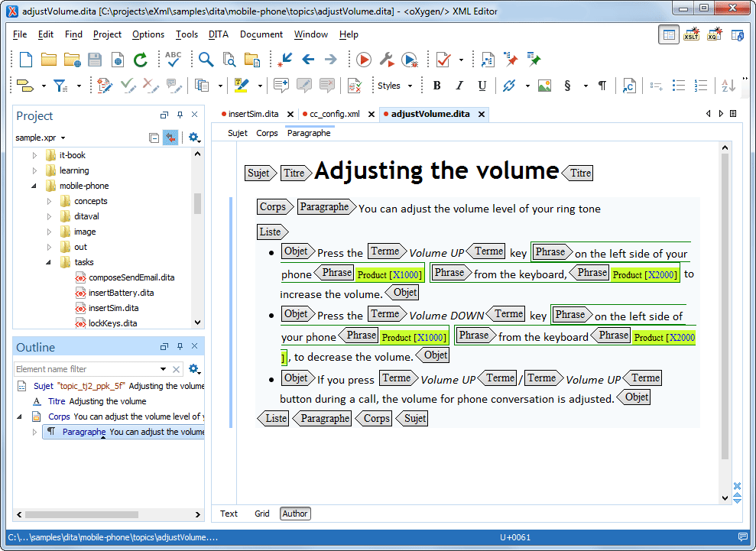Screen dimensions: 756x551
Task: Show tab list at editor right
Action: 733,114
